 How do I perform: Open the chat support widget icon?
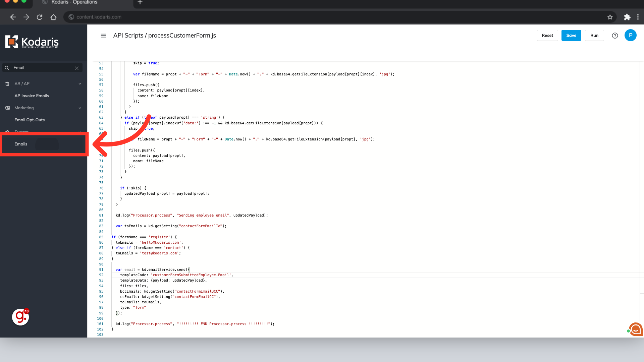(x=636, y=329)
